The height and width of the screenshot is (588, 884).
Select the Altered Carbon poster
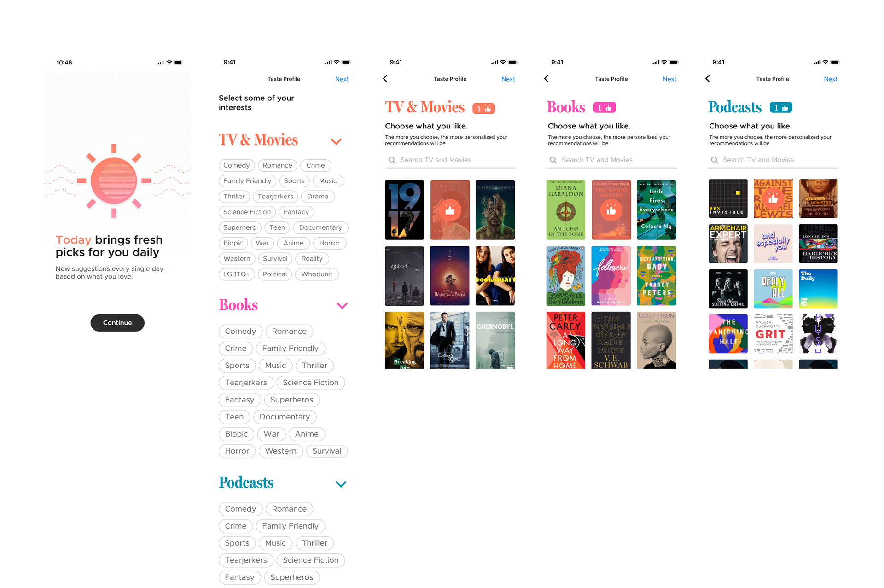coord(495,210)
